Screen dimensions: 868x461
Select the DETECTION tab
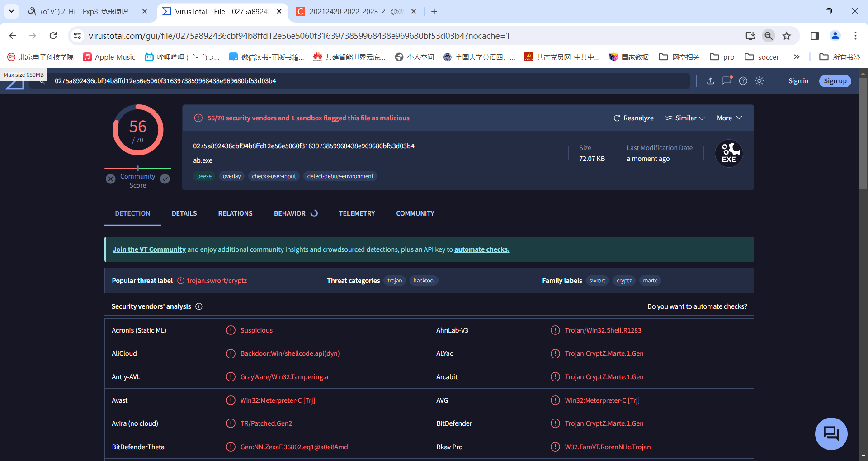[132, 213]
